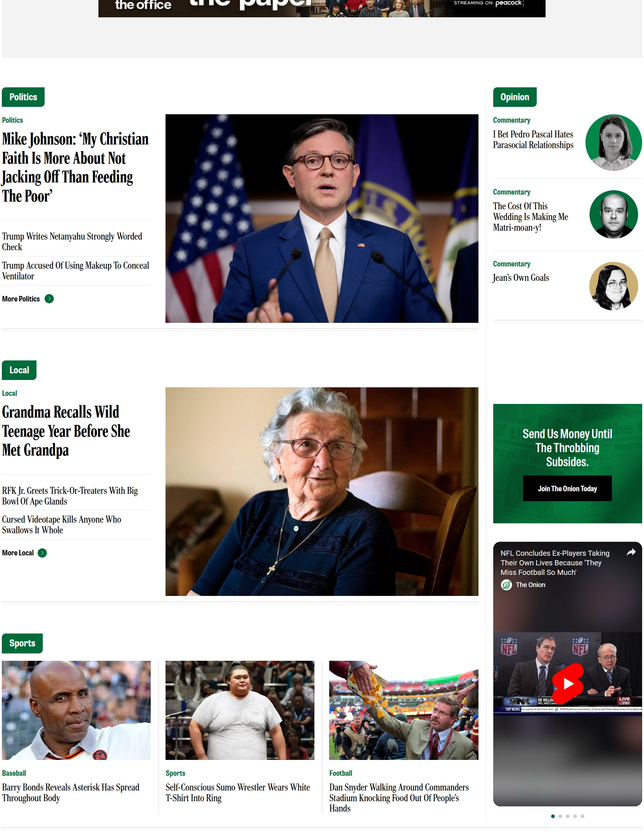Open the Opinion section tag
The height and width of the screenshot is (834, 644).
pyautogui.click(x=515, y=97)
